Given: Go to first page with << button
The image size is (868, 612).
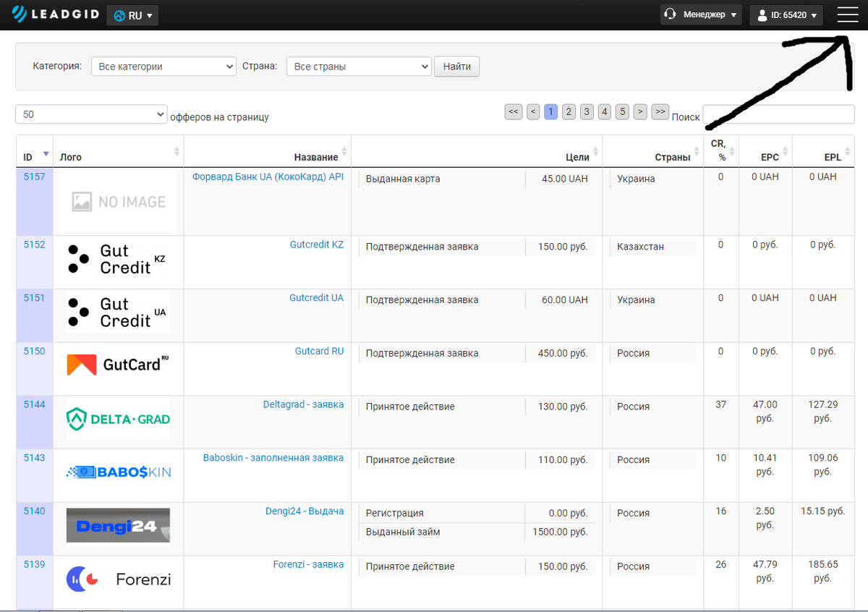Looking at the screenshot, I should click(514, 111).
